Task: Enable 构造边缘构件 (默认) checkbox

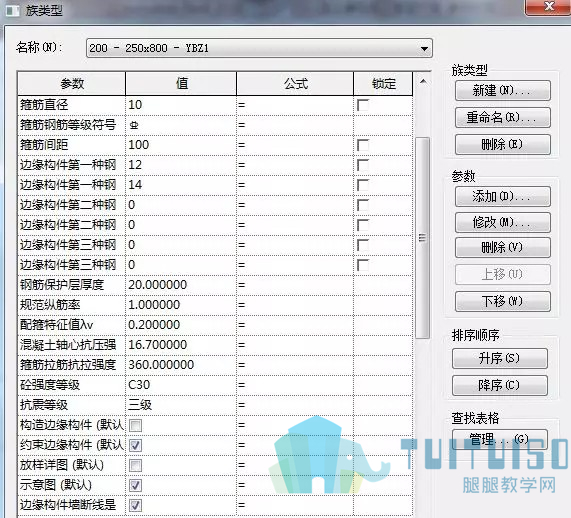Action: (x=135, y=425)
